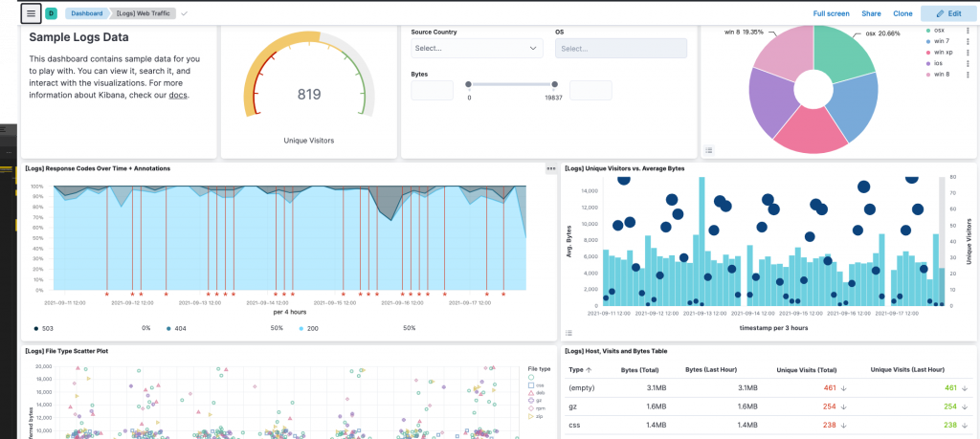
Task: Go to Dashboard breadcrumb
Action: click(x=86, y=13)
